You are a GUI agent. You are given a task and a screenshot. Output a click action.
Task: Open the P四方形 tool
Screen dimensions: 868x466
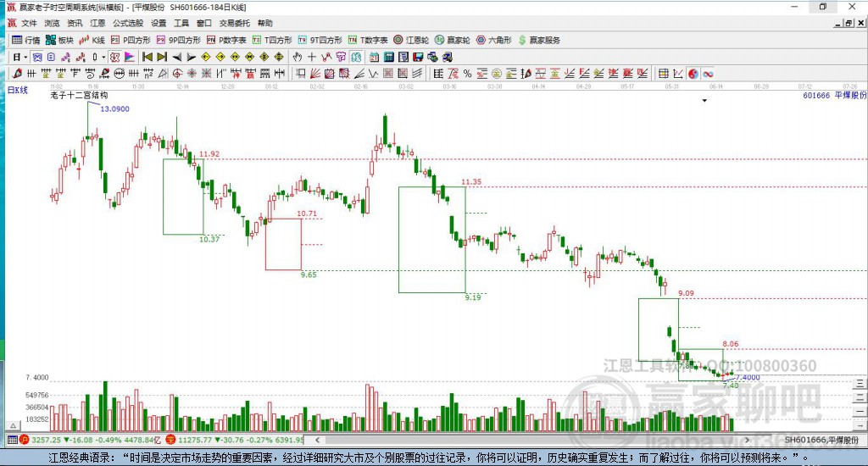tap(131, 40)
